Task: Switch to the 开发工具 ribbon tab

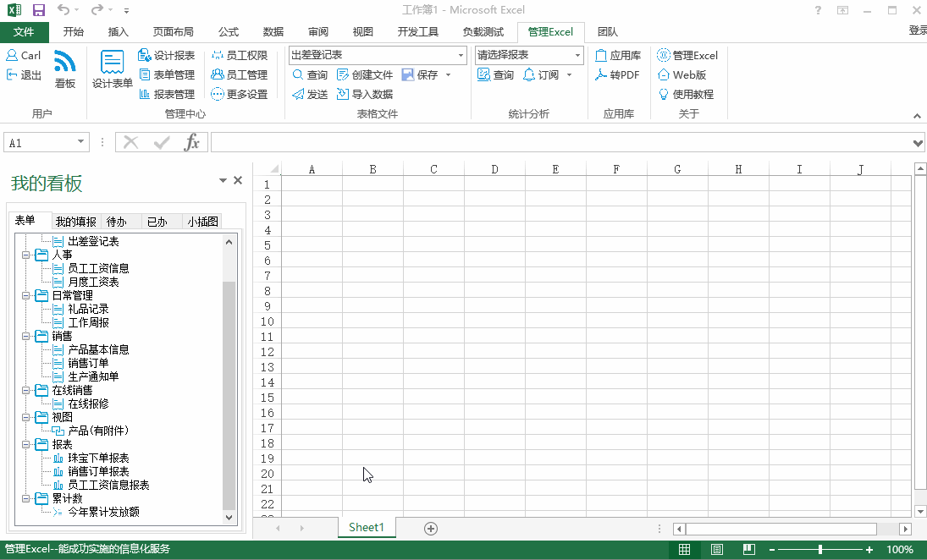Action: (x=418, y=32)
